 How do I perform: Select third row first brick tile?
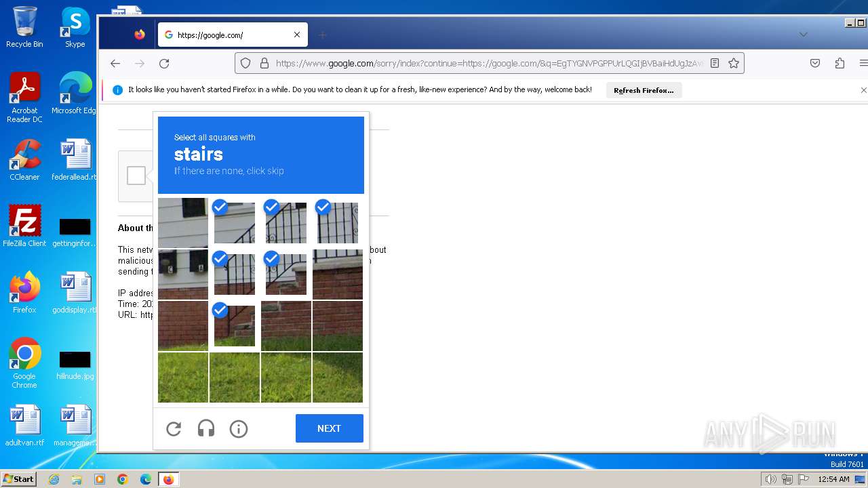[183, 326]
